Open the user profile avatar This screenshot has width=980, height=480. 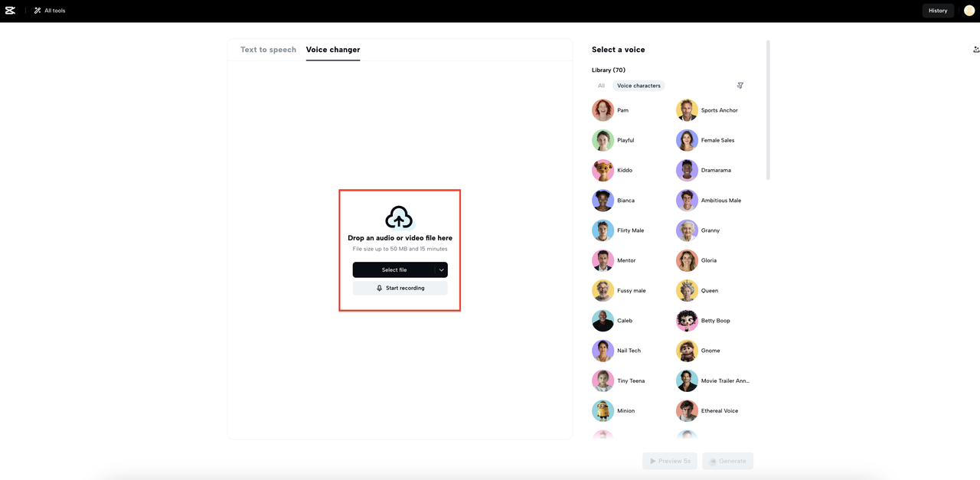(x=969, y=11)
